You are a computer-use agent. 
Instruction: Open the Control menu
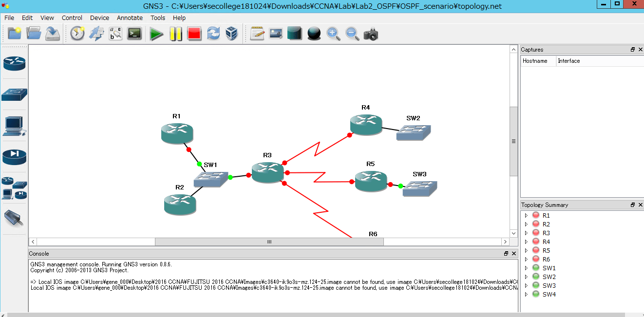point(72,18)
